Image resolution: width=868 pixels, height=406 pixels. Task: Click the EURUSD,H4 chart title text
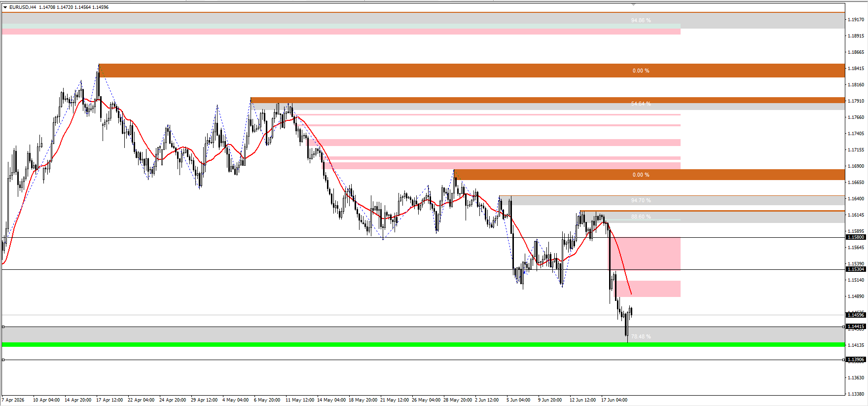pyautogui.click(x=23, y=7)
